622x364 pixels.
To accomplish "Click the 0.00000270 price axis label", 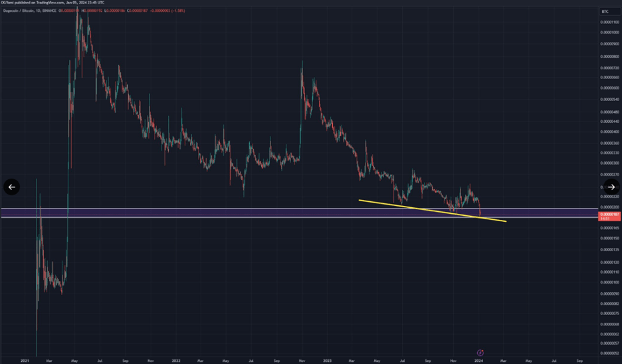I will pyautogui.click(x=609, y=175).
